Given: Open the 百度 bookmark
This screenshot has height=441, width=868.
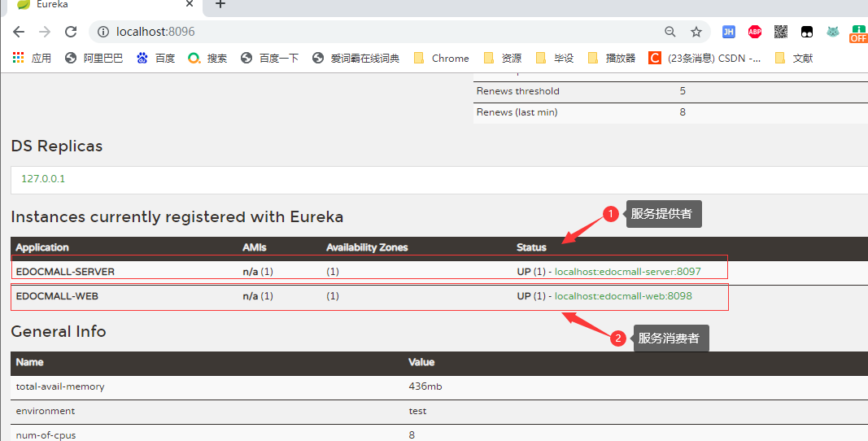Looking at the screenshot, I should (156, 59).
